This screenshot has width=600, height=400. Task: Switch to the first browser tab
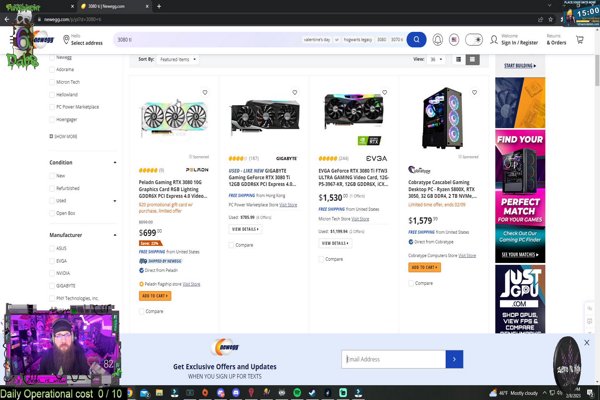click(38, 7)
